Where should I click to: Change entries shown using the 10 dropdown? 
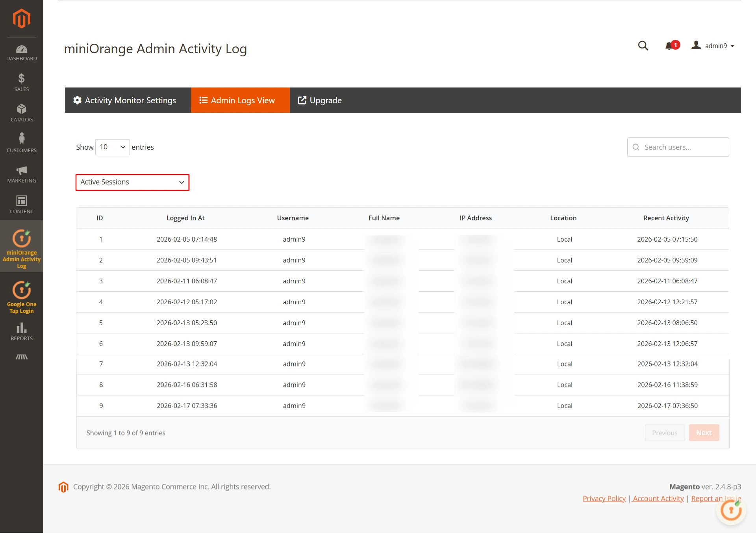tap(112, 147)
